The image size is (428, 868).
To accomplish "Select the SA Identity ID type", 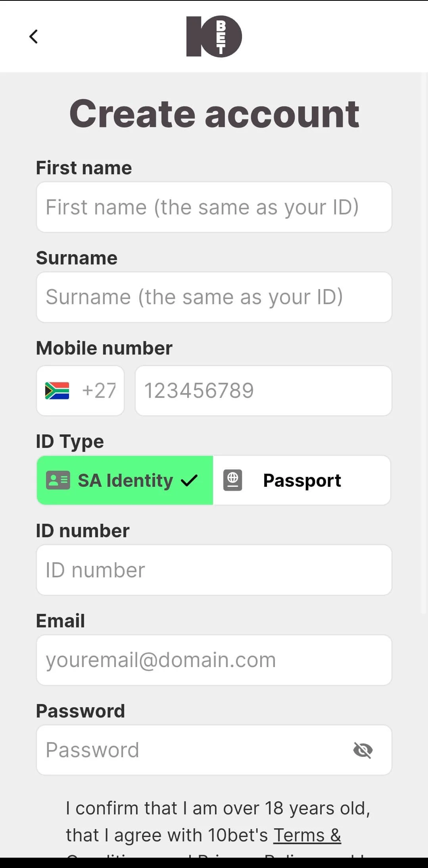I will coord(125,480).
